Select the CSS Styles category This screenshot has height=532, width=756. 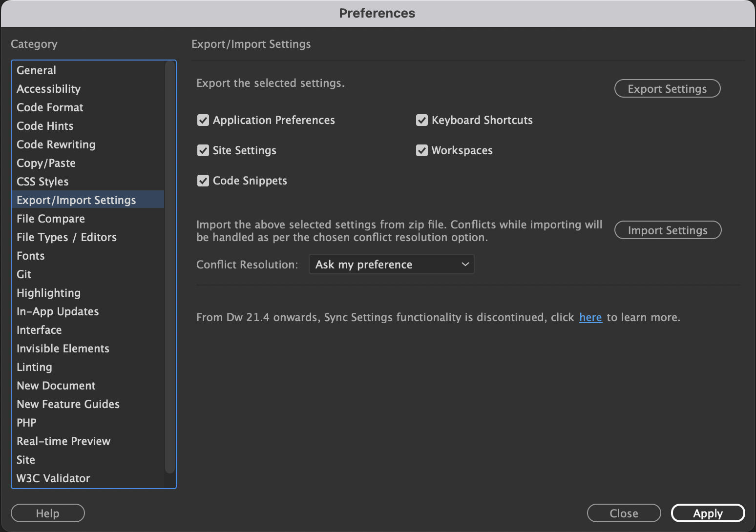pyautogui.click(x=42, y=181)
